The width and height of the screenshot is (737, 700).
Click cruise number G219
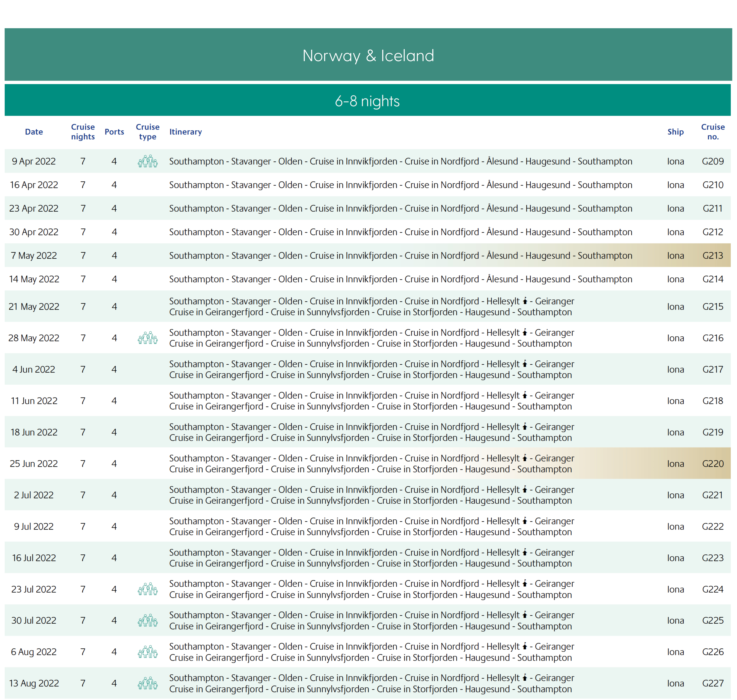click(713, 432)
